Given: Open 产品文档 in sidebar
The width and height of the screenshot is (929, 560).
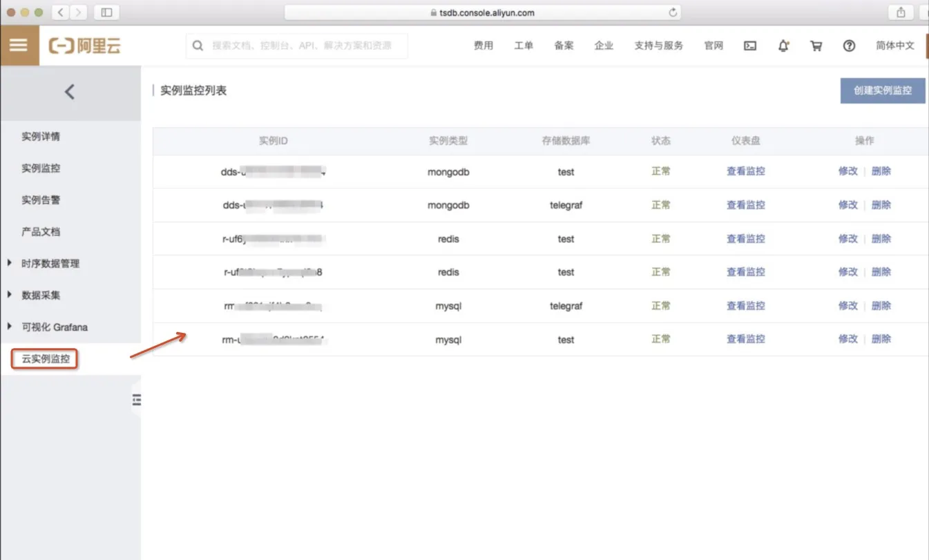Looking at the screenshot, I should pos(41,231).
